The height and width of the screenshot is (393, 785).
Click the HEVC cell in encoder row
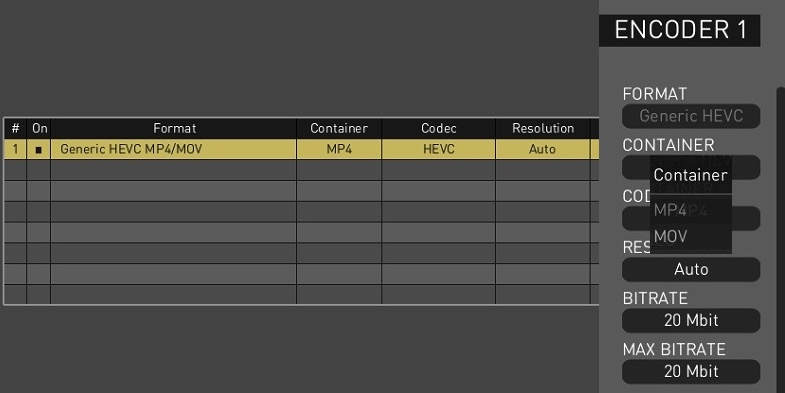click(439, 149)
